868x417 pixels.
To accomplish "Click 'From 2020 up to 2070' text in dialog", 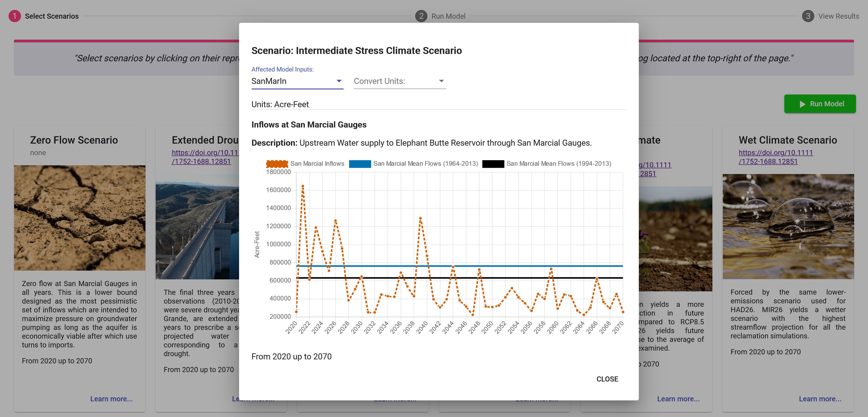I will pyautogui.click(x=291, y=357).
